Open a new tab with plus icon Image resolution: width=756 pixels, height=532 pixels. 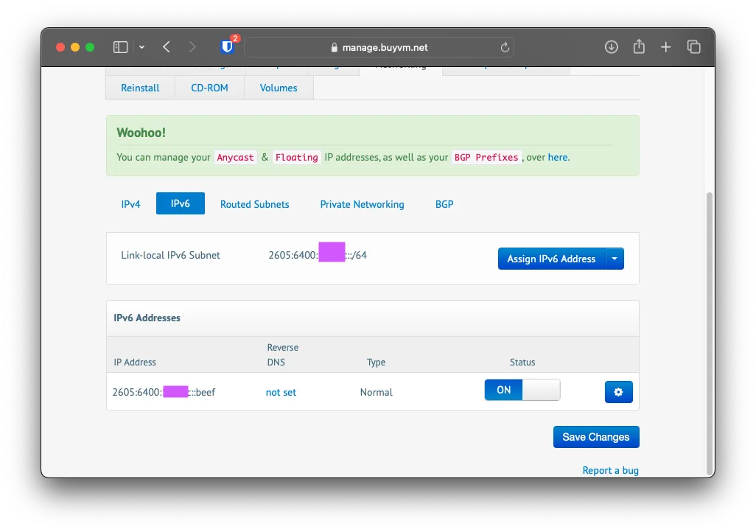(x=666, y=47)
